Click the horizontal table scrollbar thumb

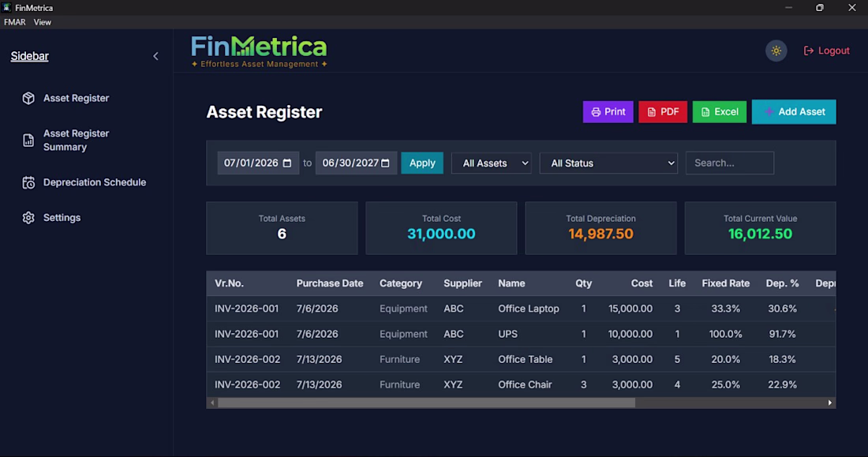pos(426,403)
